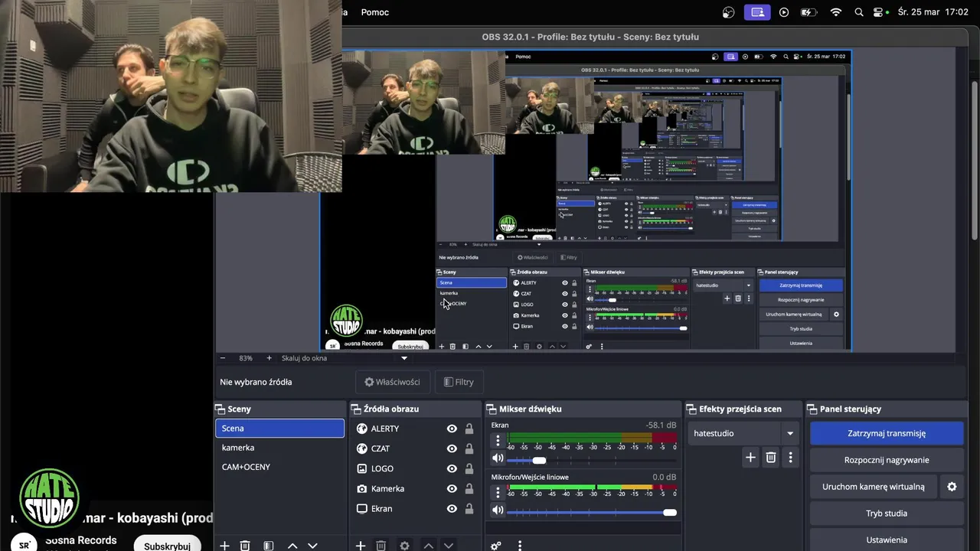Mute the Mikrofon/Wejście liniowe speaker
Image resolution: width=980 pixels, height=551 pixels.
point(498,510)
